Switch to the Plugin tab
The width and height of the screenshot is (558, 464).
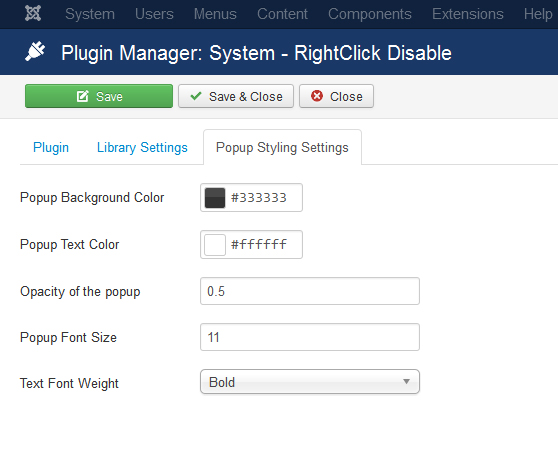(51, 147)
